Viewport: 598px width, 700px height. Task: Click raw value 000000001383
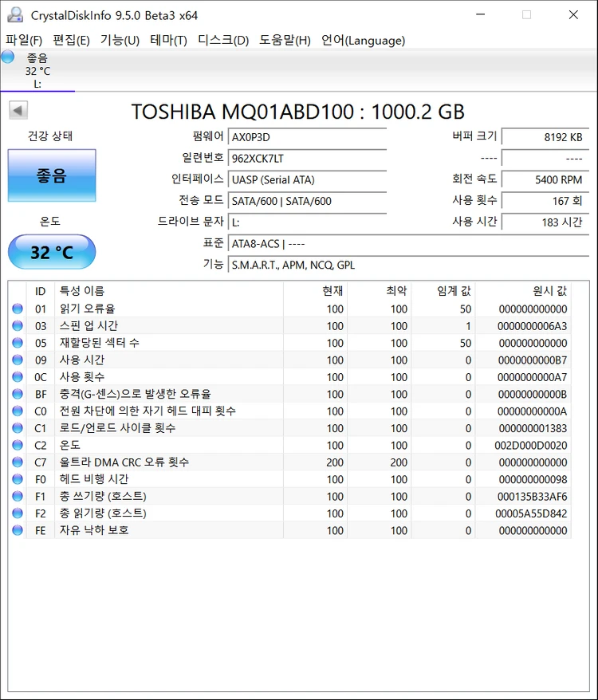[533, 428]
